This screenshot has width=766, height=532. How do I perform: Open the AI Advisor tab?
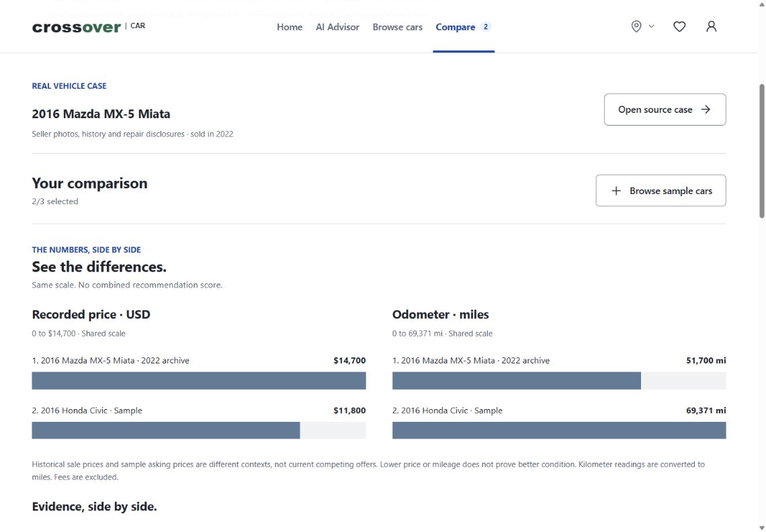[x=337, y=27]
